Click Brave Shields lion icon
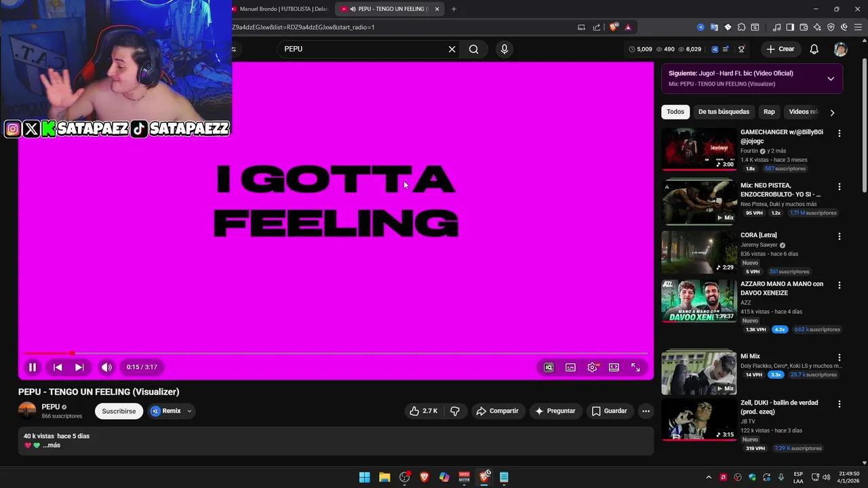Screen dimensions: 868x488 pyautogui.click(x=614, y=27)
